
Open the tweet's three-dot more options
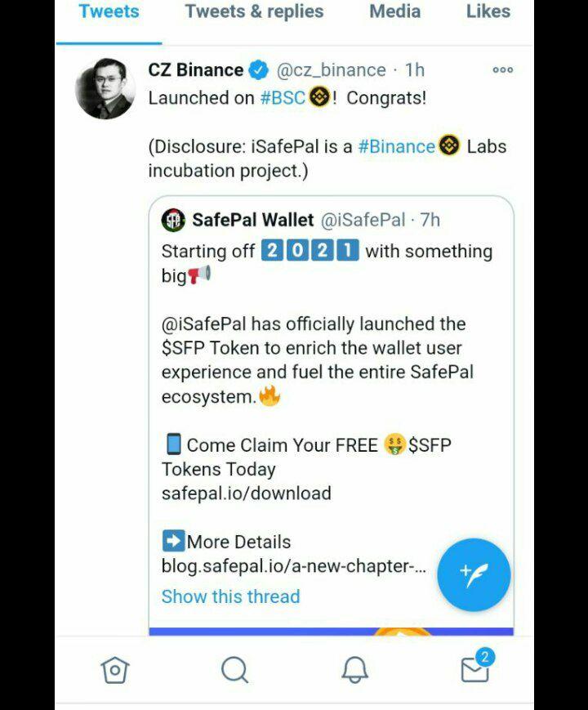(503, 69)
